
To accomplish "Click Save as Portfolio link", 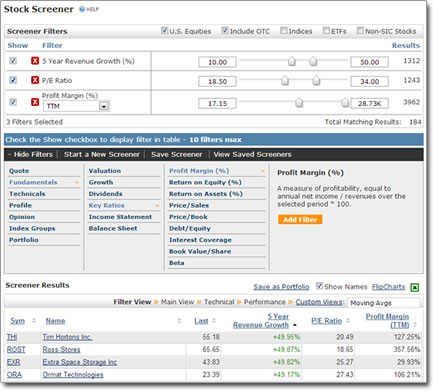I will (281, 287).
